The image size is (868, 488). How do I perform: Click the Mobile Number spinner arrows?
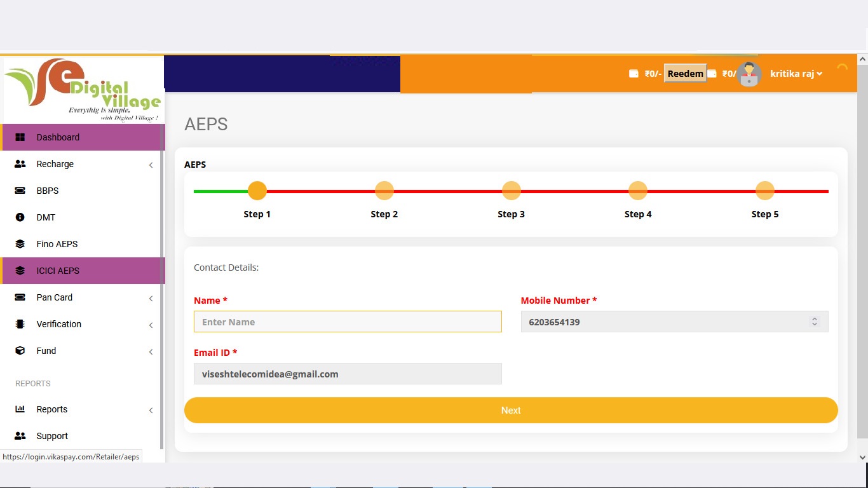814,322
